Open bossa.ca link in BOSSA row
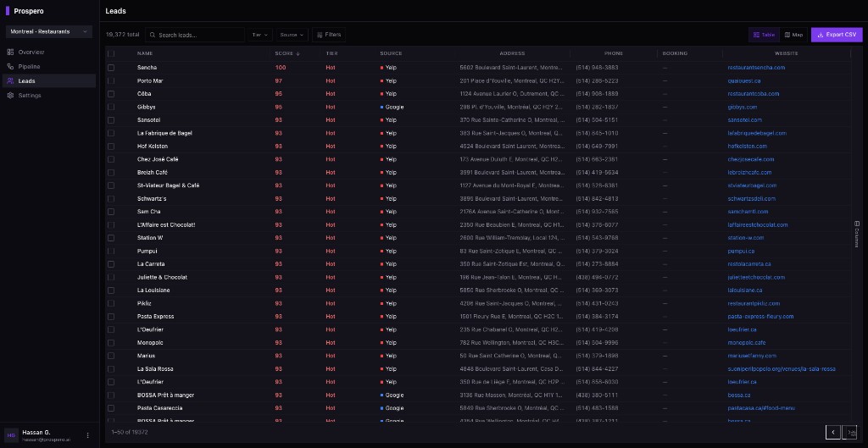 pyautogui.click(x=738, y=395)
